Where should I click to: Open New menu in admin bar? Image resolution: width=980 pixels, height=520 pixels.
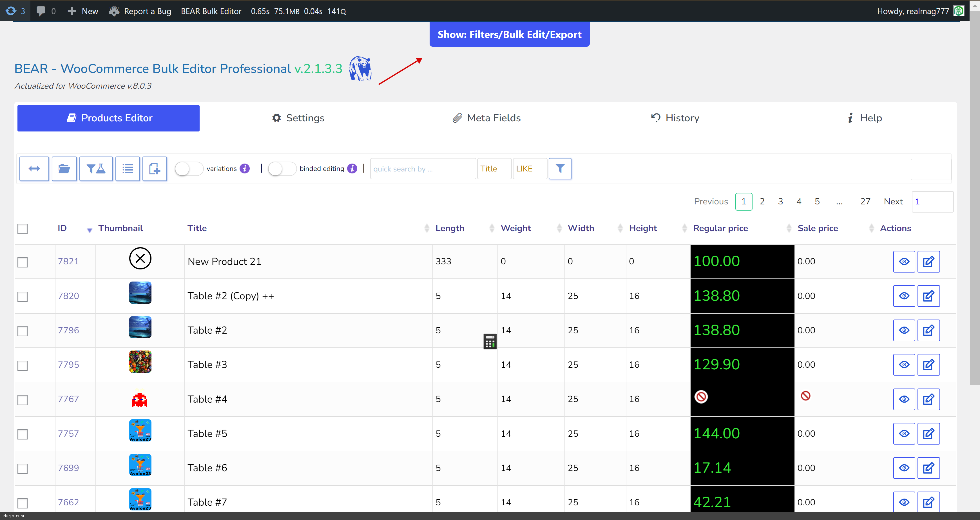pyautogui.click(x=83, y=11)
